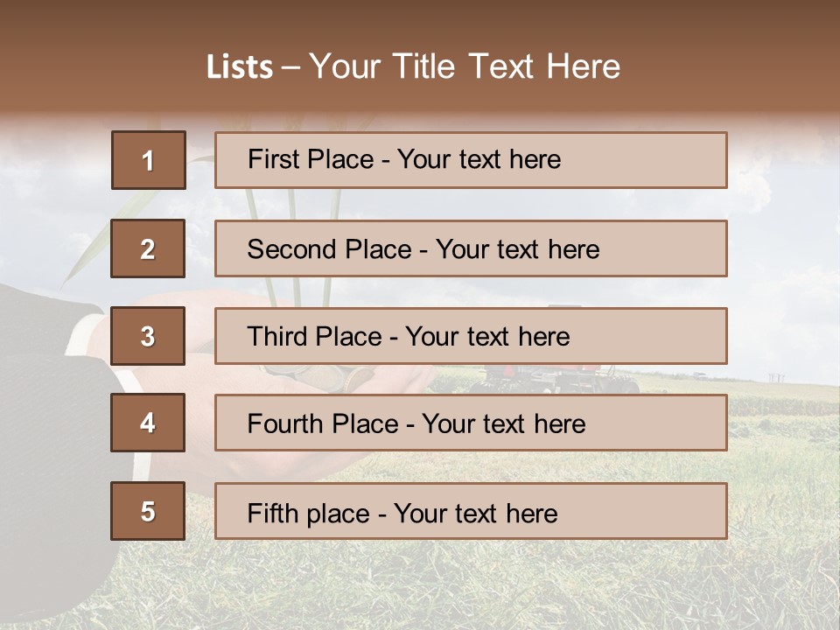
Task: Select the number 4 box
Action: 148,423
